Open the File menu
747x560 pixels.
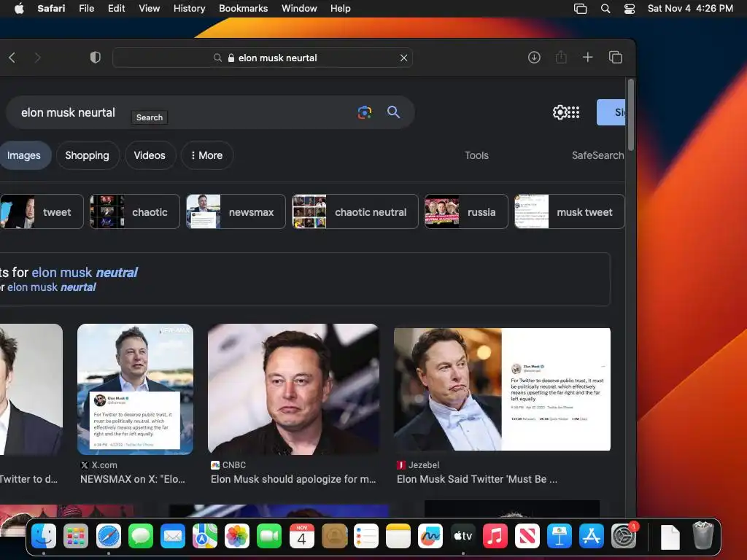point(87,8)
